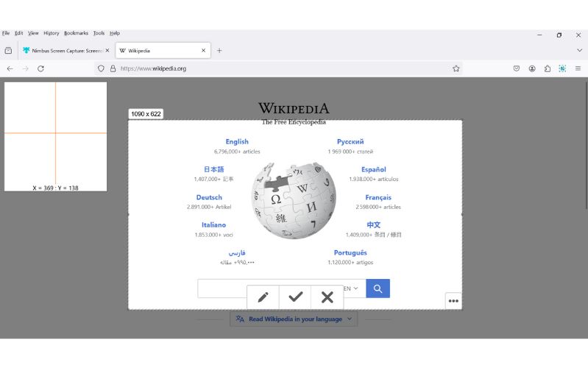The image size is (588, 368).
Task: Click the forward navigation arrow
Action: point(26,68)
